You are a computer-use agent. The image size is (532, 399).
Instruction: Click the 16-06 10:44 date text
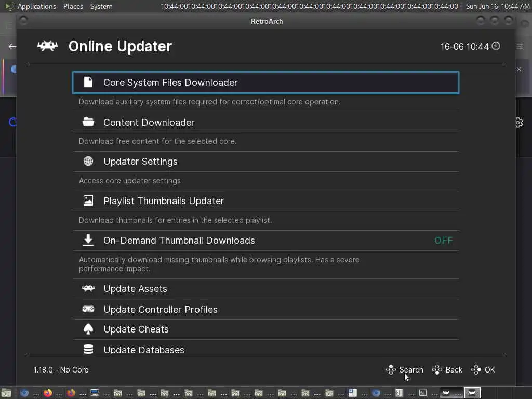[x=464, y=46]
